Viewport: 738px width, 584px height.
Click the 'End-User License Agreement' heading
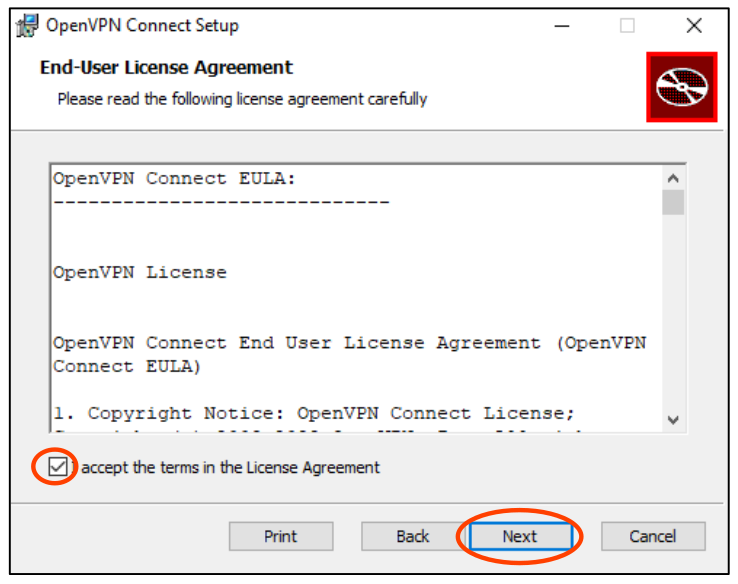[166, 68]
